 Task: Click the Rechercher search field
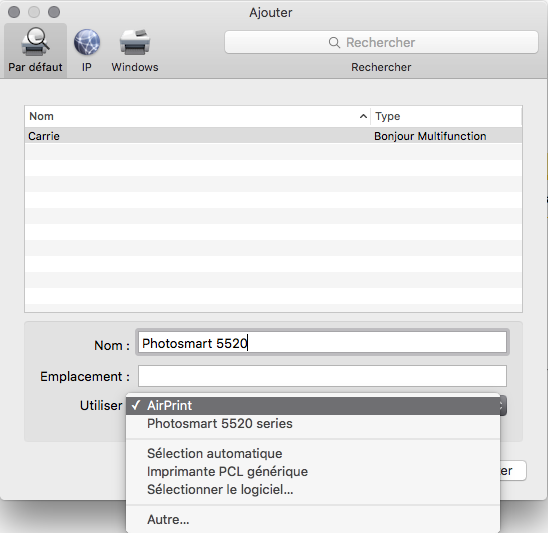[x=381, y=42]
